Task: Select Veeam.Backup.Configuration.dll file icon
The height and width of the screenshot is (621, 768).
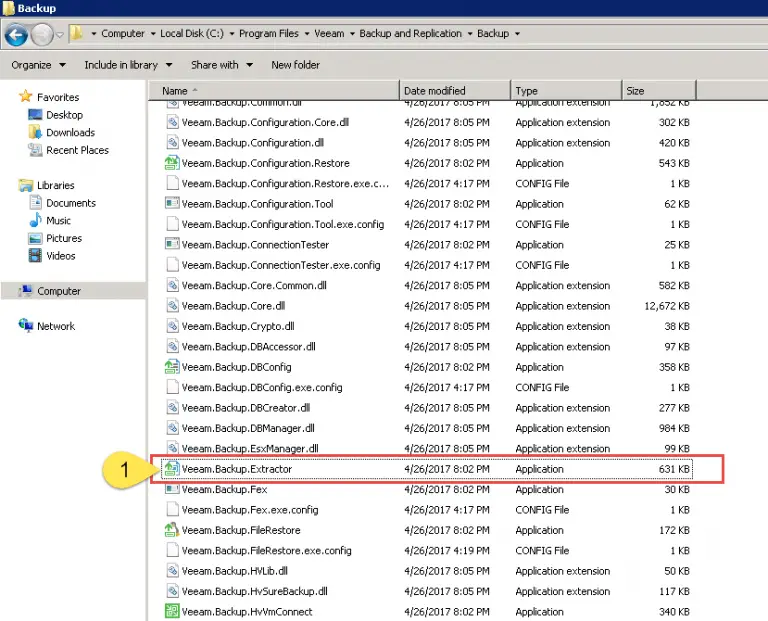Action: coord(172,143)
